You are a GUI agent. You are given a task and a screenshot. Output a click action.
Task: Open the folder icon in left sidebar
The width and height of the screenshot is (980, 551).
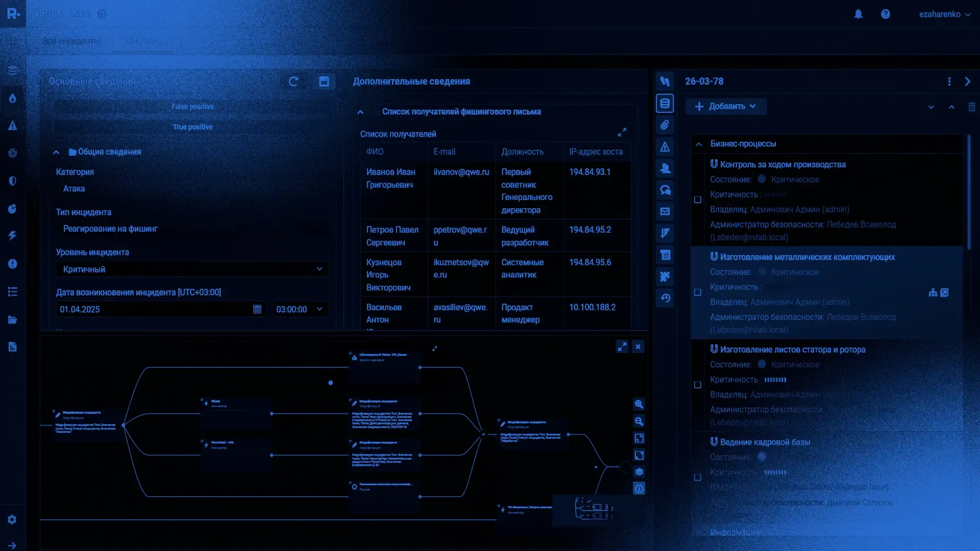pos(12,320)
